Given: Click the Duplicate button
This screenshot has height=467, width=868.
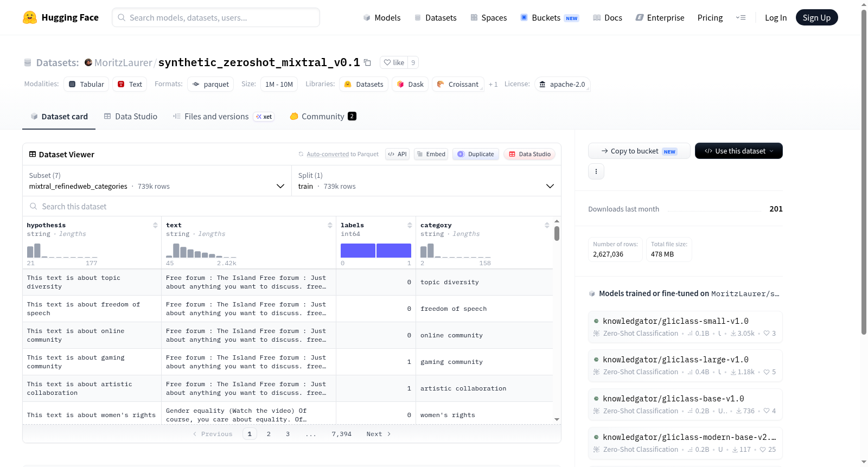Looking at the screenshot, I should [476, 154].
